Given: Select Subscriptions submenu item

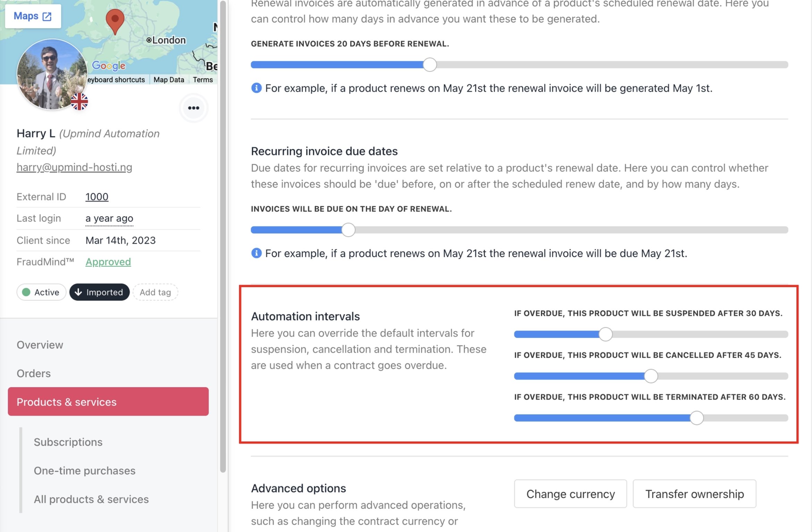Looking at the screenshot, I should pos(68,442).
